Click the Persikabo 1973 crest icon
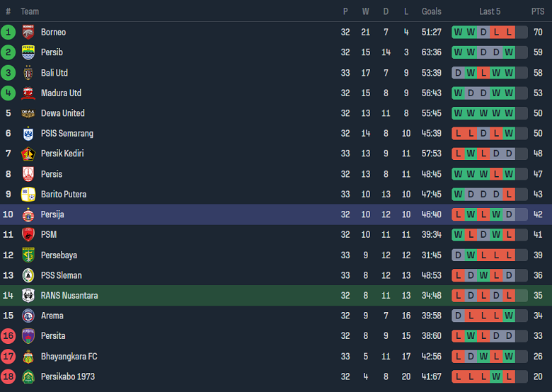 coord(28,376)
